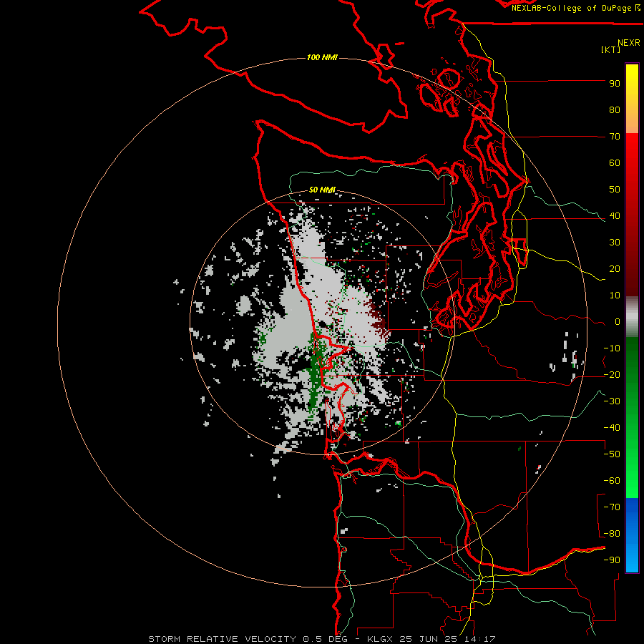Click the -20 knot scale label

[x=612, y=375]
